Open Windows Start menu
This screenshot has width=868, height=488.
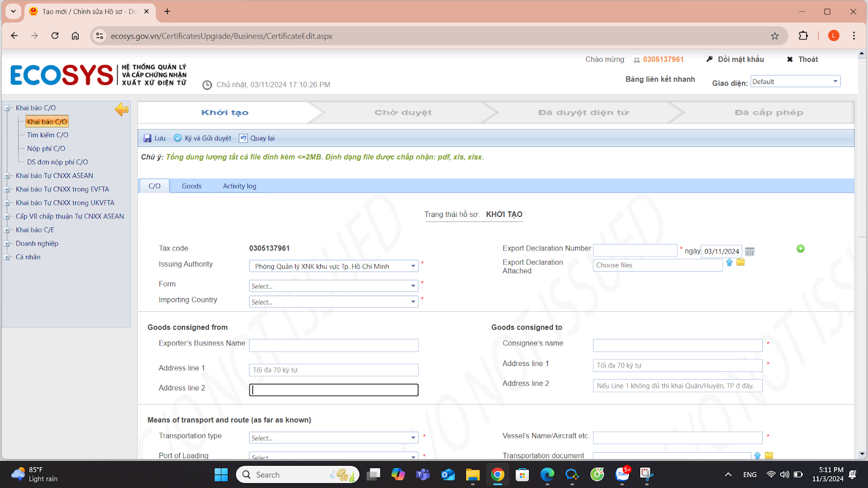click(221, 474)
